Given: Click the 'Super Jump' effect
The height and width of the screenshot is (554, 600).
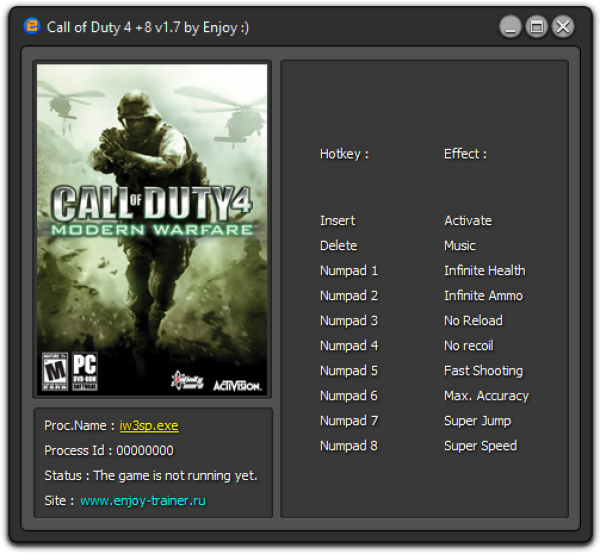Looking at the screenshot, I should point(478,420).
